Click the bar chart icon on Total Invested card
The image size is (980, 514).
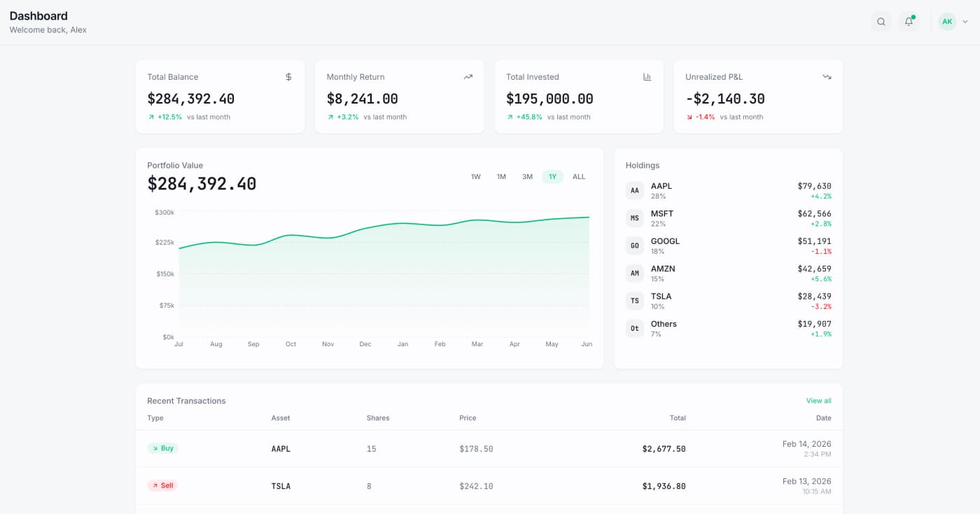647,77
